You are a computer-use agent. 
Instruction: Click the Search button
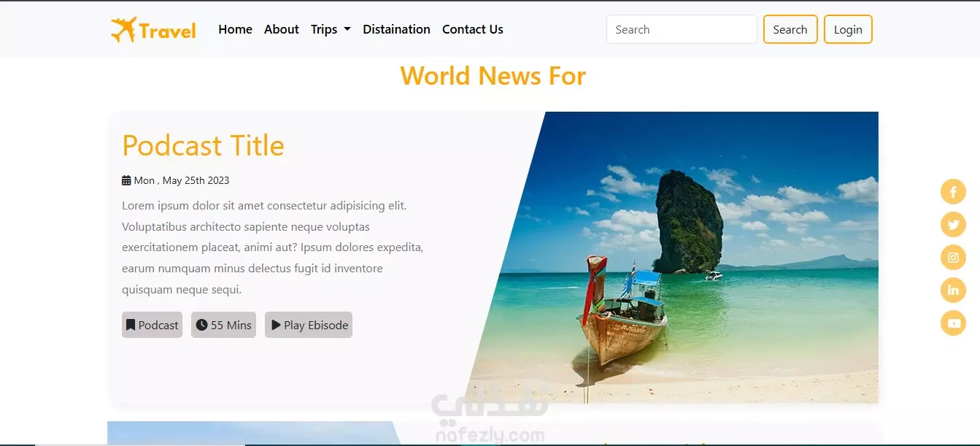coord(790,29)
